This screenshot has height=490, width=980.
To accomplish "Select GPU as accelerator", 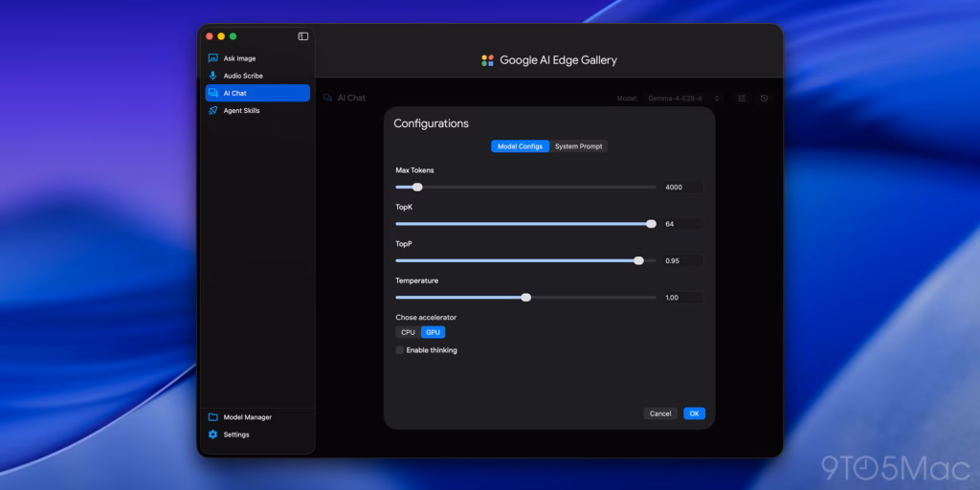I will pyautogui.click(x=434, y=332).
